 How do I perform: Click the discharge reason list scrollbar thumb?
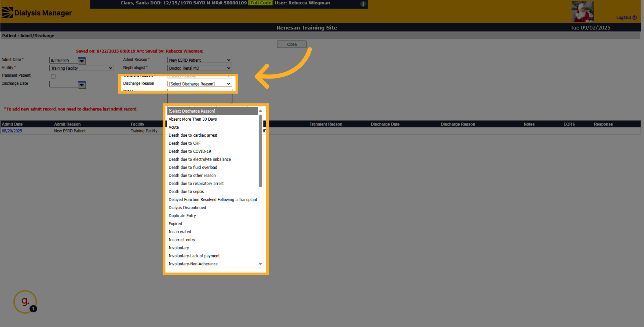(x=260, y=151)
